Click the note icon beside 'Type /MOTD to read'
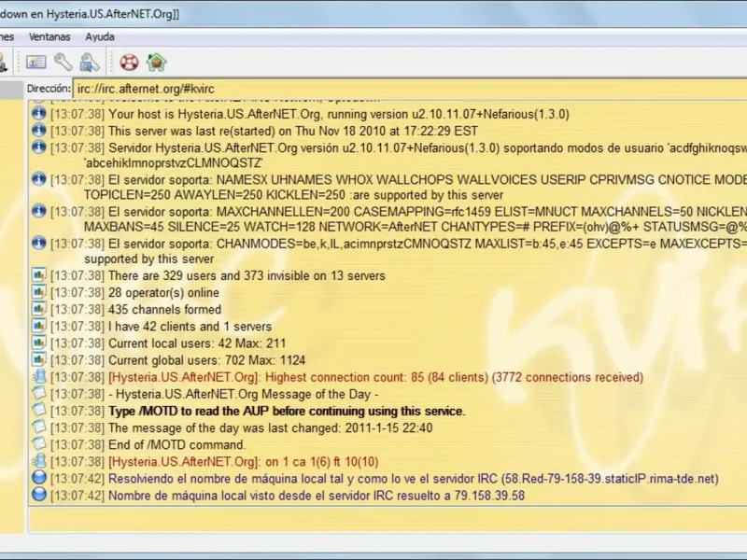The image size is (747, 560). pos(39,411)
